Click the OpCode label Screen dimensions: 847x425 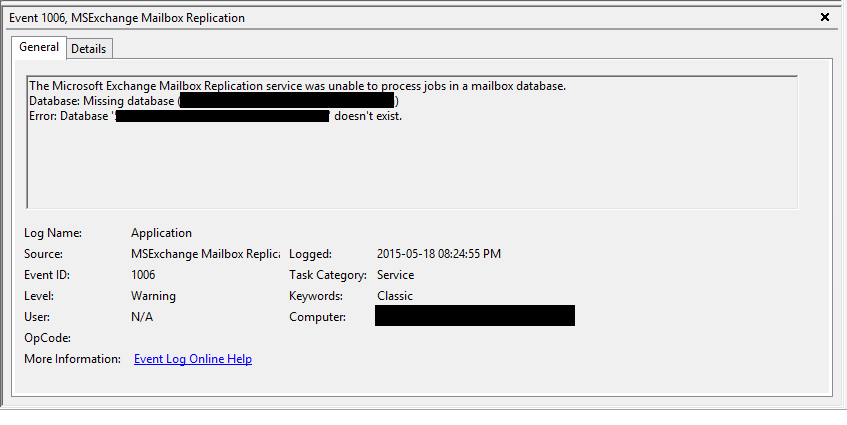[x=48, y=338]
